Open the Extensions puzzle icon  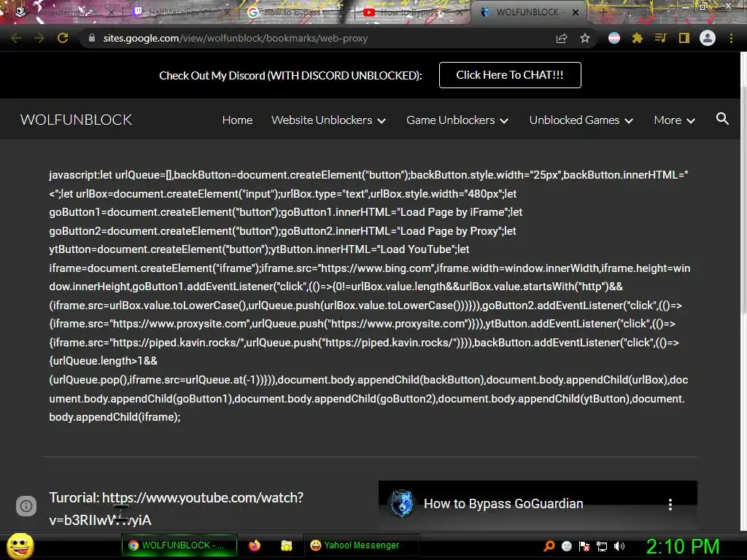pos(638,38)
